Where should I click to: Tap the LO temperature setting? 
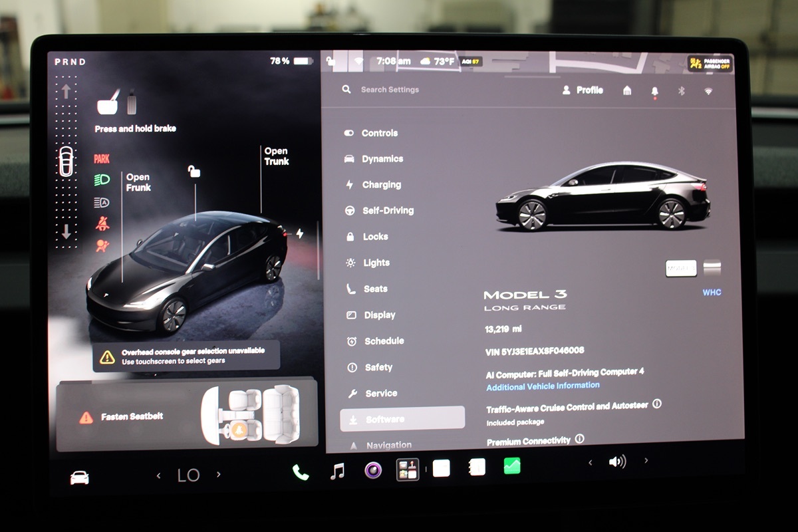[x=188, y=475]
